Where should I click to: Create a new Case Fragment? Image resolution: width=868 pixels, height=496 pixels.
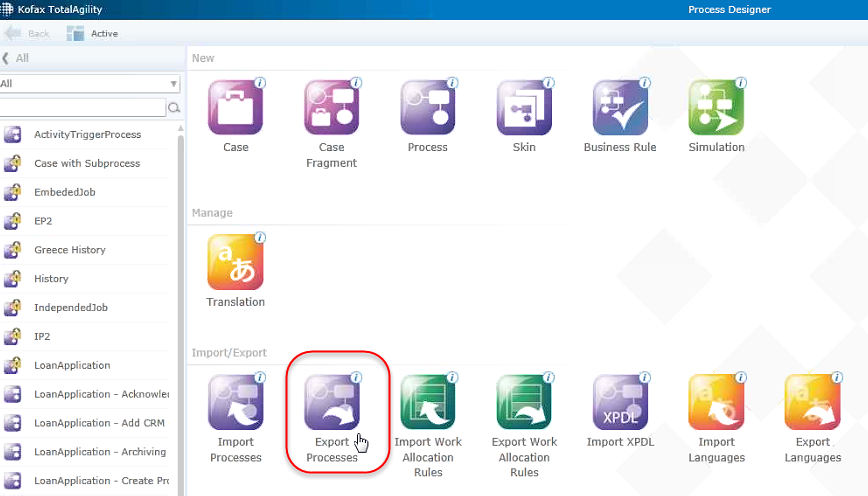click(x=332, y=108)
